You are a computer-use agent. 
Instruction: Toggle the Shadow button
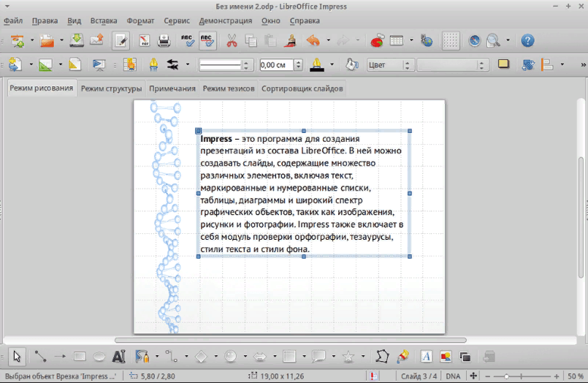click(503, 64)
